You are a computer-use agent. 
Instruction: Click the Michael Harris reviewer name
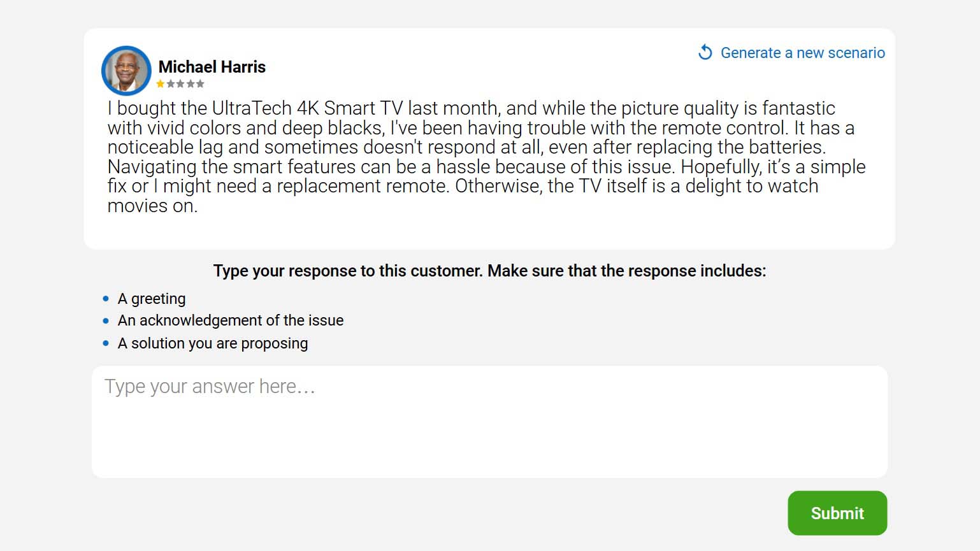click(x=212, y=67)
